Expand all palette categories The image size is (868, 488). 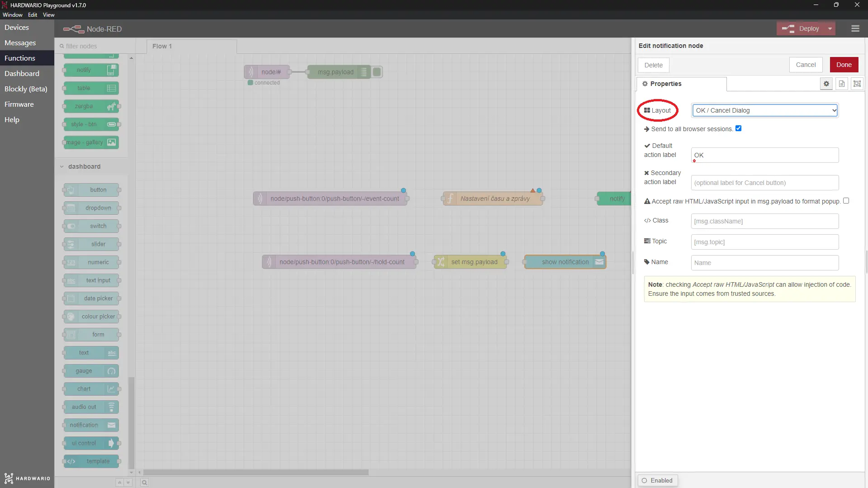point(128,483)
